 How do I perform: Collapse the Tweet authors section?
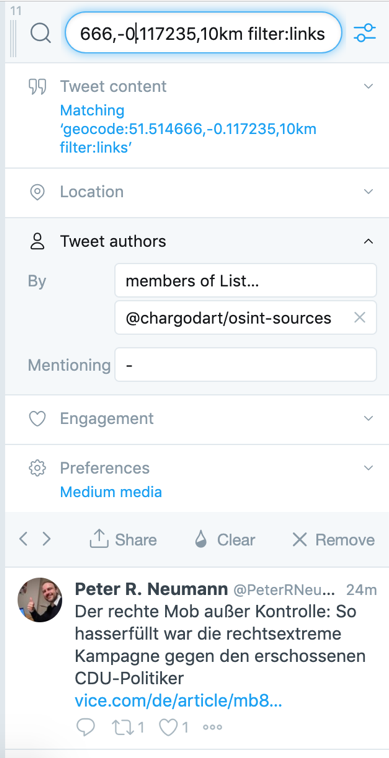pyautogui.click(x=368, y=241)
